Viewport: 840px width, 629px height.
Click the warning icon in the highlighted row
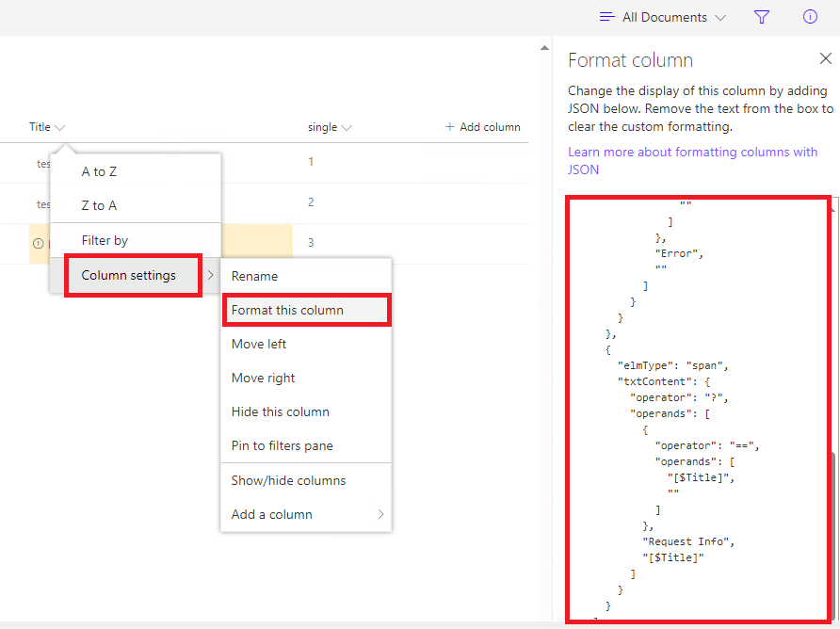(x=38, y=243)
